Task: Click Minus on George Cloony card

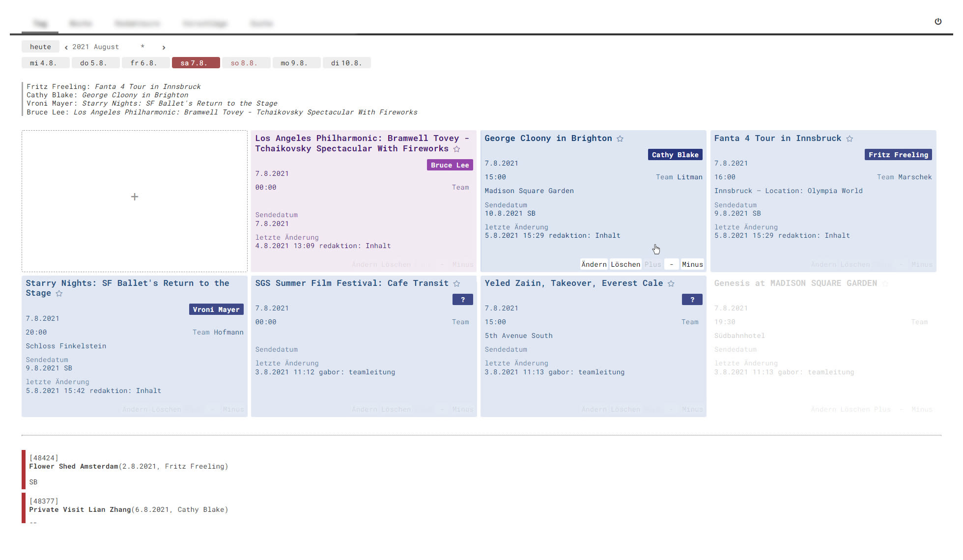Action: pos(692,264)
